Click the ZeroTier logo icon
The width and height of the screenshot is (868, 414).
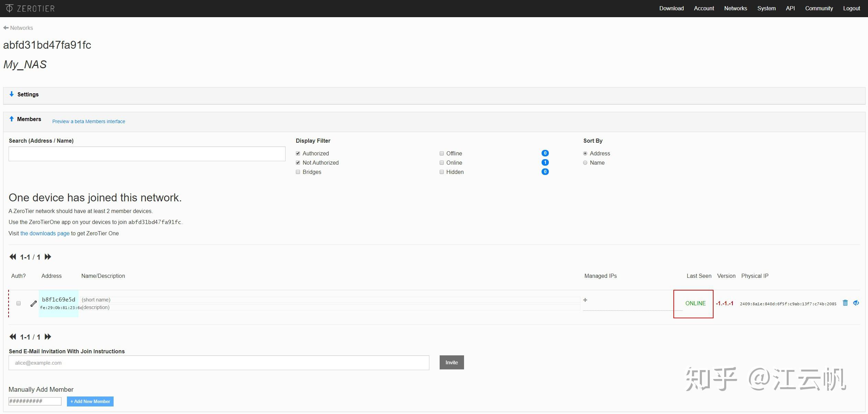tap(9, 8)
